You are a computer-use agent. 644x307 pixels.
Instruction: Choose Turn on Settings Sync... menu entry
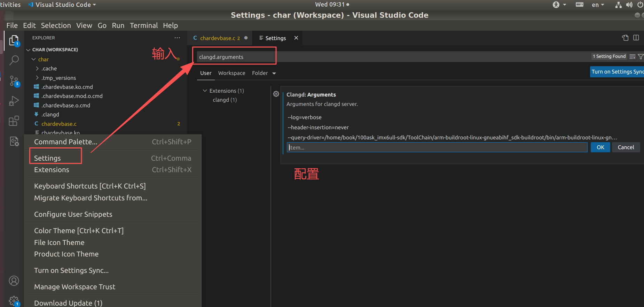[x=113, y=270]
